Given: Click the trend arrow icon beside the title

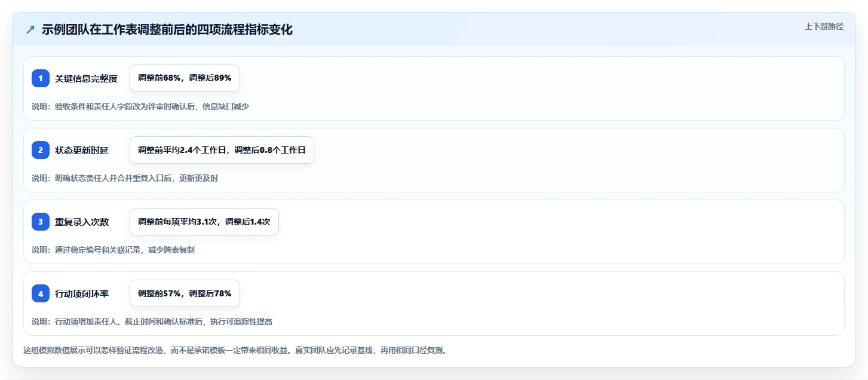Looking at the screenshot, I should 30,29.
